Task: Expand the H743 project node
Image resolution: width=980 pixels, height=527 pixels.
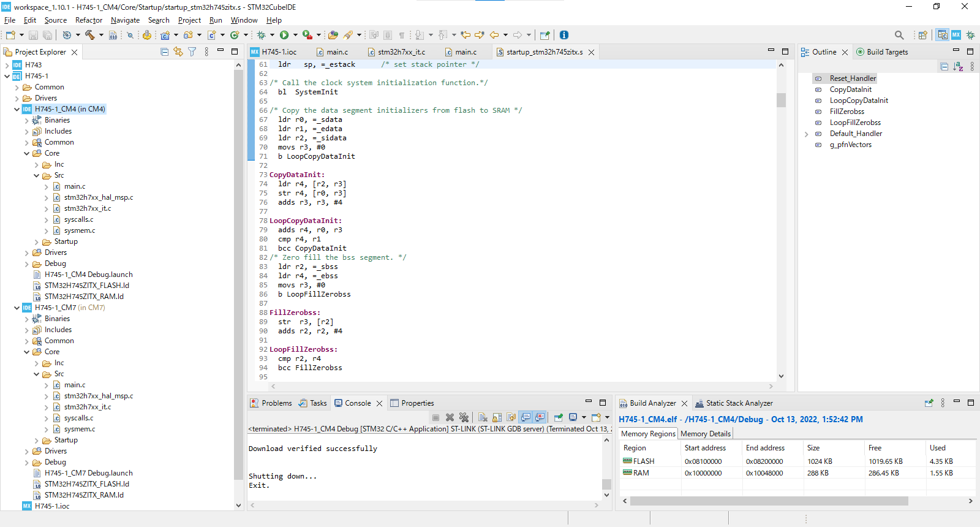Action: pos(7,65)
